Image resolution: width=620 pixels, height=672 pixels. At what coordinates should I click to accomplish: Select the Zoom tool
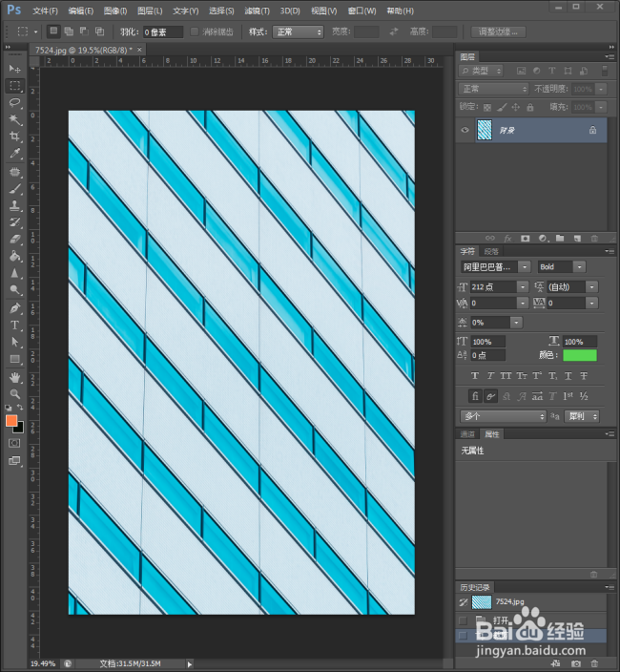pos(14,394)
